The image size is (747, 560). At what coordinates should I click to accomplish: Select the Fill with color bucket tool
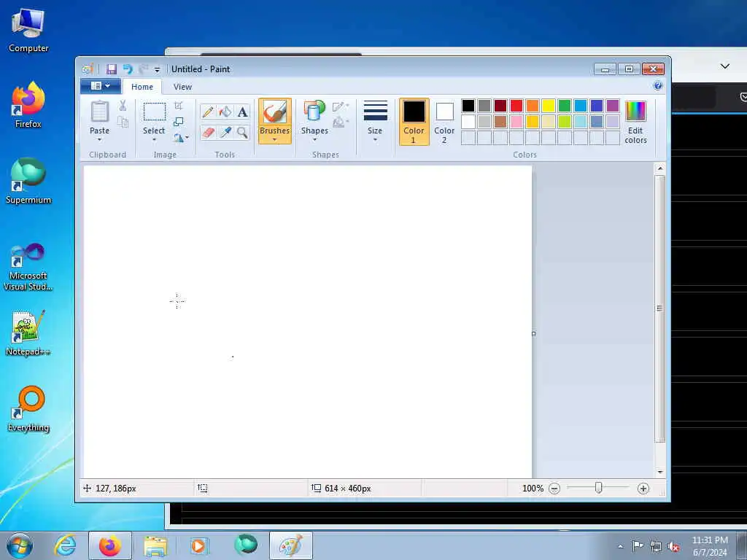[225, 112]
